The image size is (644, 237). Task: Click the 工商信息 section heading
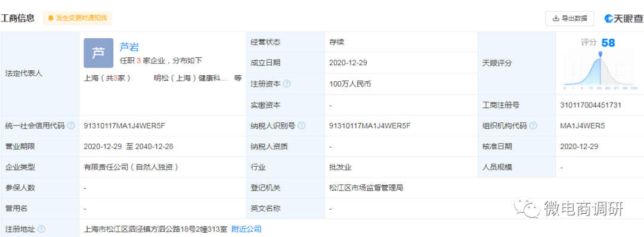click(x=18, y=18)
